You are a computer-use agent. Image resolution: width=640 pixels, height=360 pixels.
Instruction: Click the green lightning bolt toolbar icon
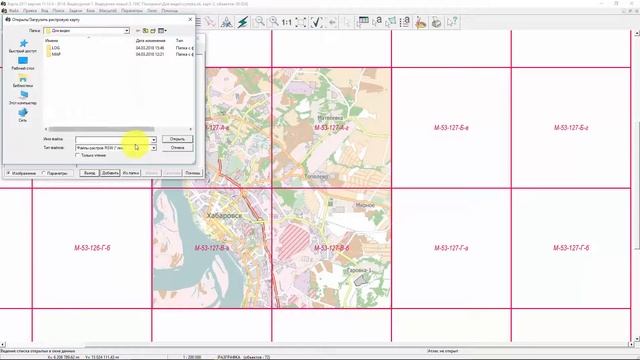[x=243, y=22]
